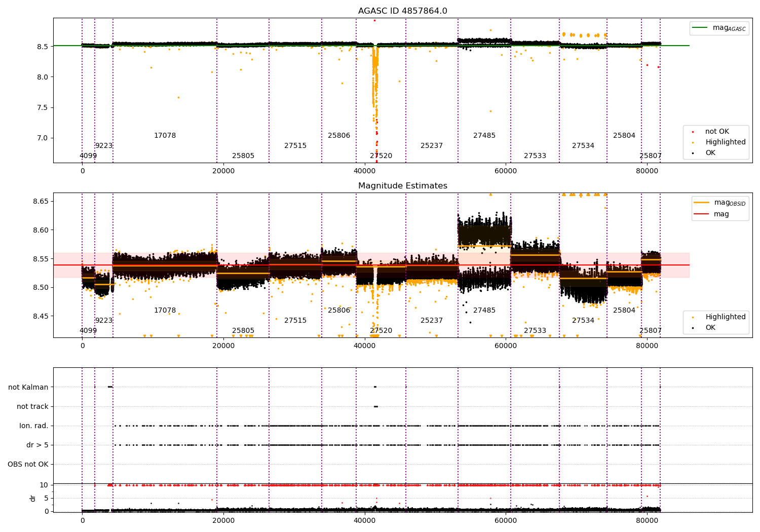This screenshot has width=760, height=532.
Task: Click the 10 tick on the dr axis
Action: point(44,485)
